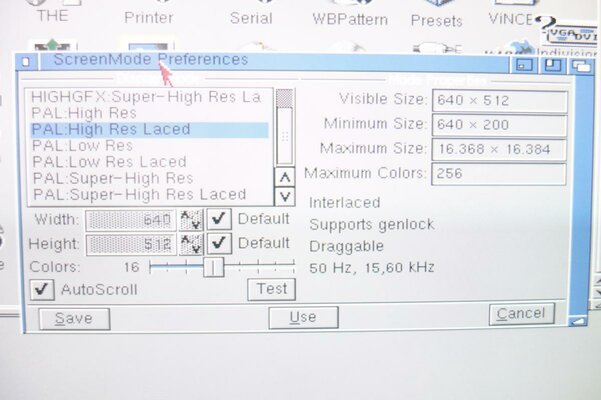Screen dimensions: 601x400
Task: Click the Colors slider knob
Action: tap(213, 267)
